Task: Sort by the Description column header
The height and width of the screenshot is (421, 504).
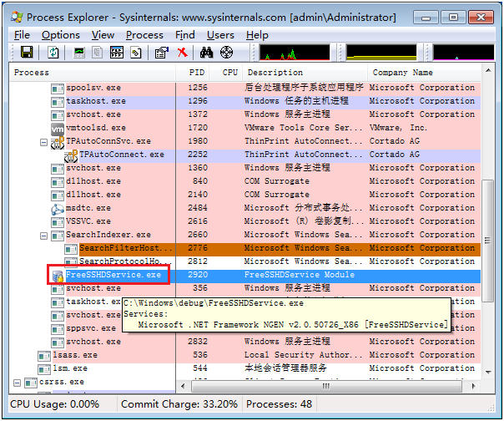Action: point(305,73)
